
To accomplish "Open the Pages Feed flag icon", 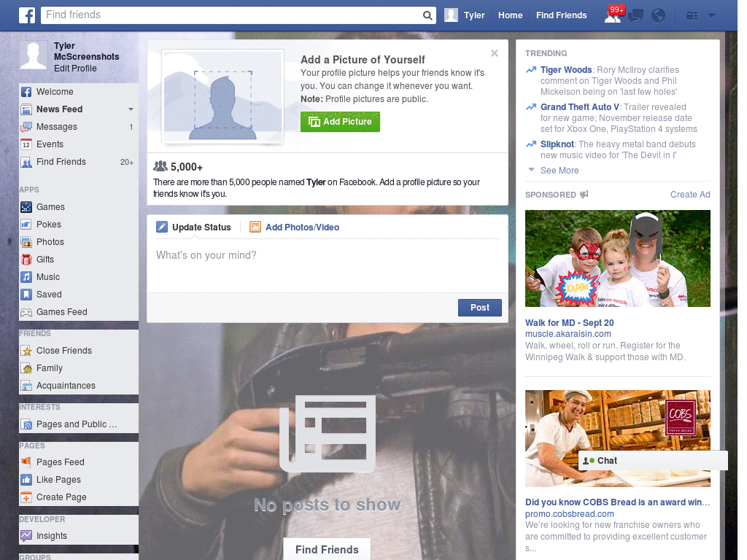I will pos(26,462).
